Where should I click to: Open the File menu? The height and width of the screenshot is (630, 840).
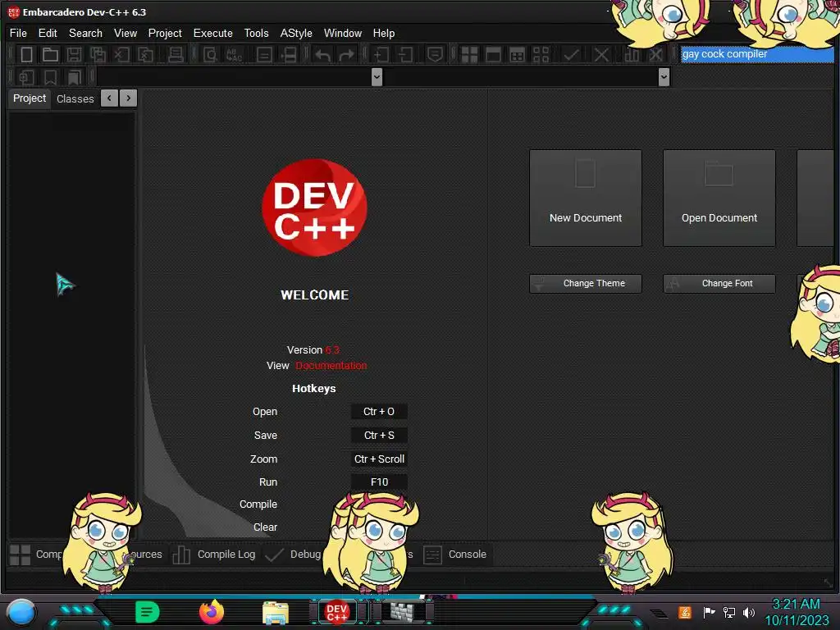point(18,33)
